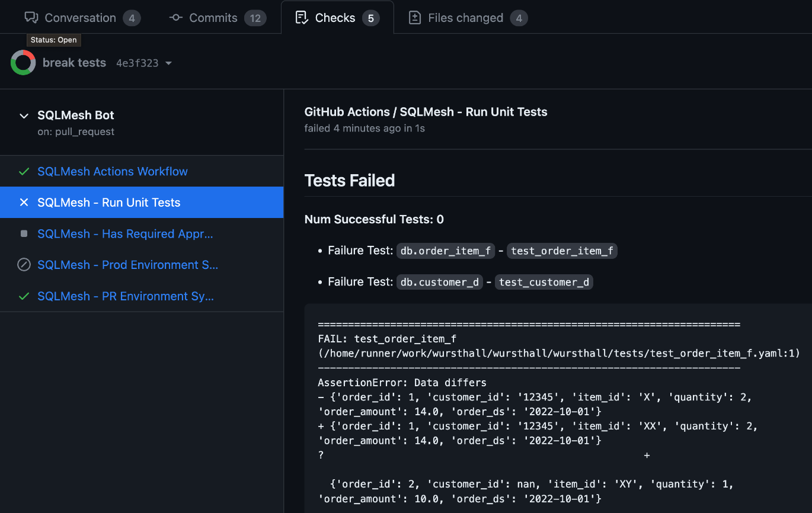
Task: Open the Conversation tab
Action: pos(82,18)
